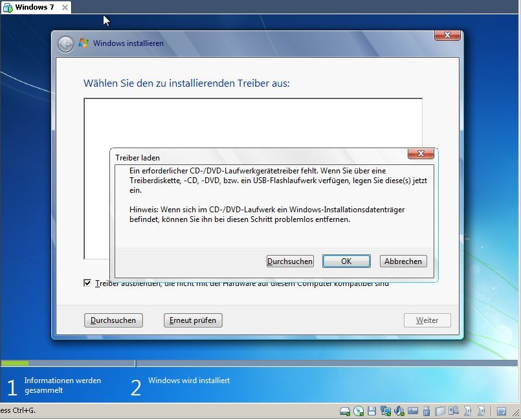The image size is (521, 420).
Task: Click the network adapter icon in status bar
Action: pyautogui.click(x=386, y=411)
